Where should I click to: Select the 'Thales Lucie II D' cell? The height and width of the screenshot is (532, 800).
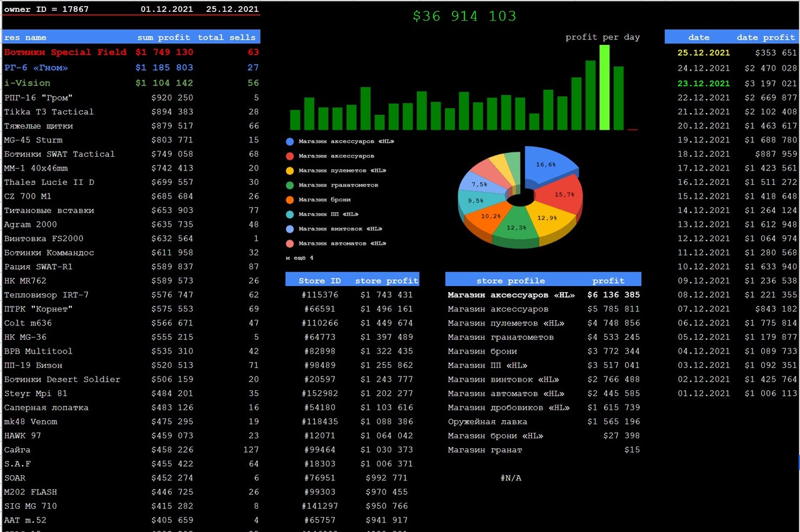[49, 182]
